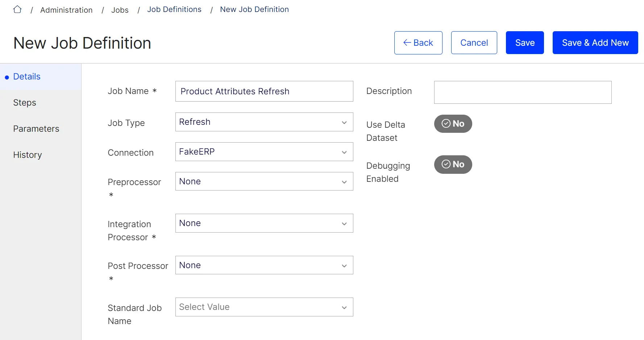
Task: Open the New Job Definition breadcrumb link
Action: (x=254, y=9)
